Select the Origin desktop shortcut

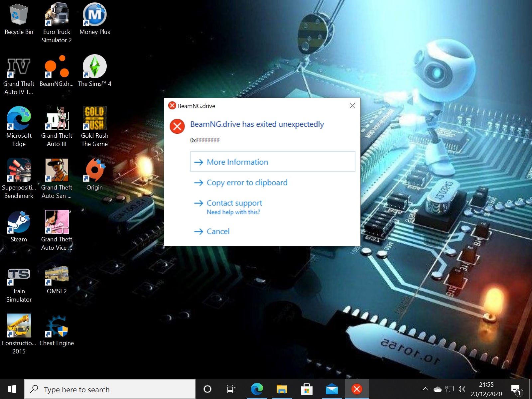[x=95, y=175]
